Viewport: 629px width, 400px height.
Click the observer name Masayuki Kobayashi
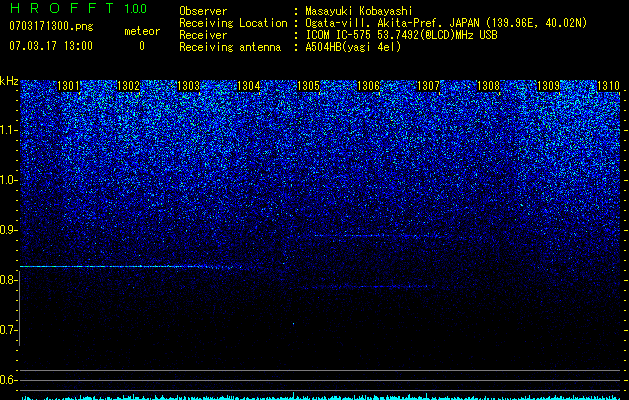[359, 11]
